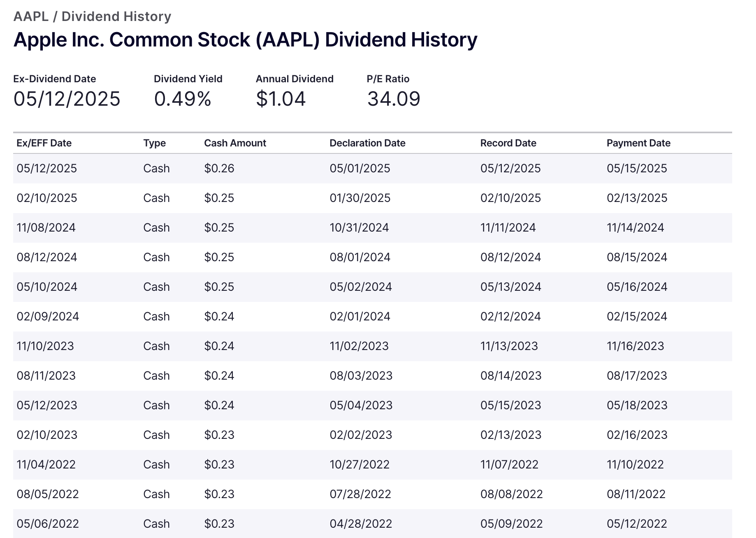The image size is (756, 538).
Task: Click the Cash Amount column header
Action: click(235, 143)
